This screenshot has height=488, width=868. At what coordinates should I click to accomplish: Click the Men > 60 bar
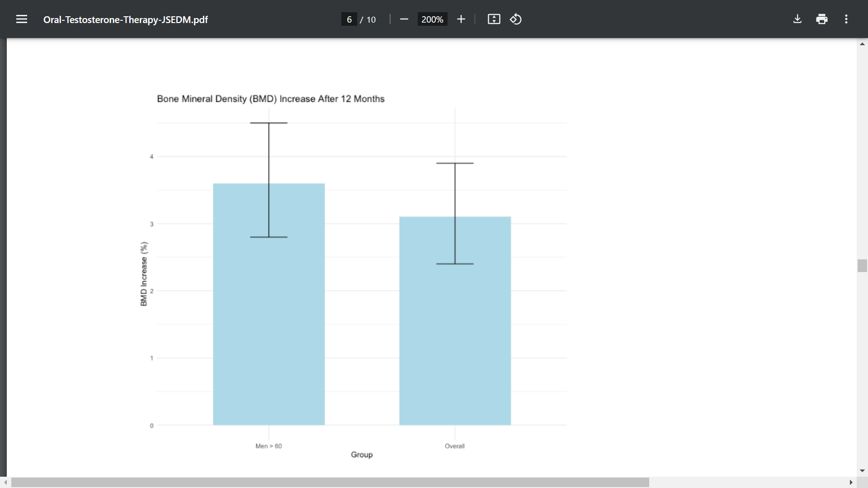pyautogui.click(x=269, y=304)
